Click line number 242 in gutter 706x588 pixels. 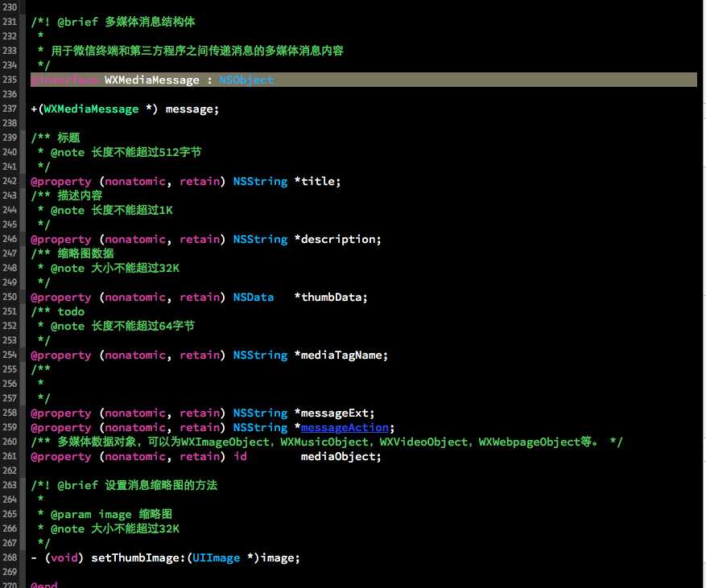tap(10, 181)
